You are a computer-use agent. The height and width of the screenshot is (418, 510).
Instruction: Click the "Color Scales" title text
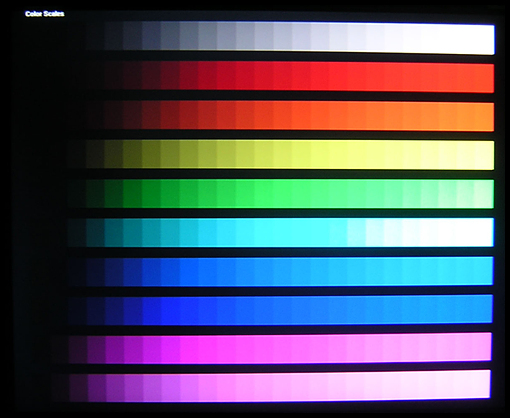pyautogui.click(x=45, y=14)
